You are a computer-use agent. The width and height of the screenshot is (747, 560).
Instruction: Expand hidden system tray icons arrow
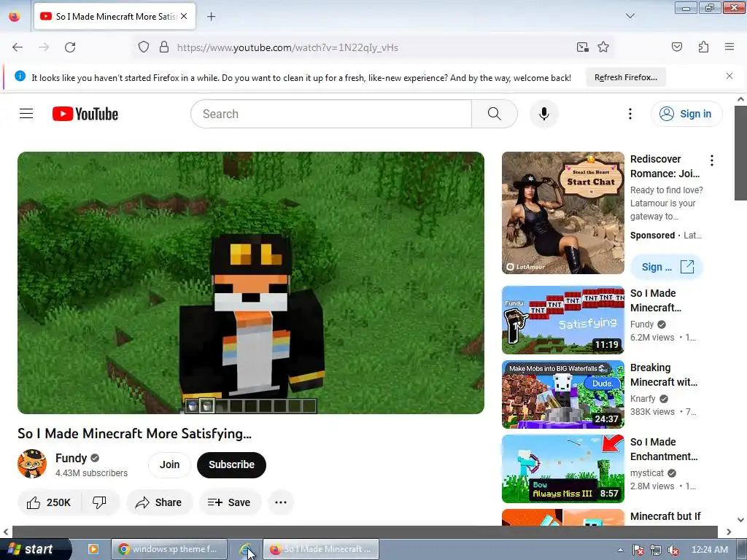620,550
